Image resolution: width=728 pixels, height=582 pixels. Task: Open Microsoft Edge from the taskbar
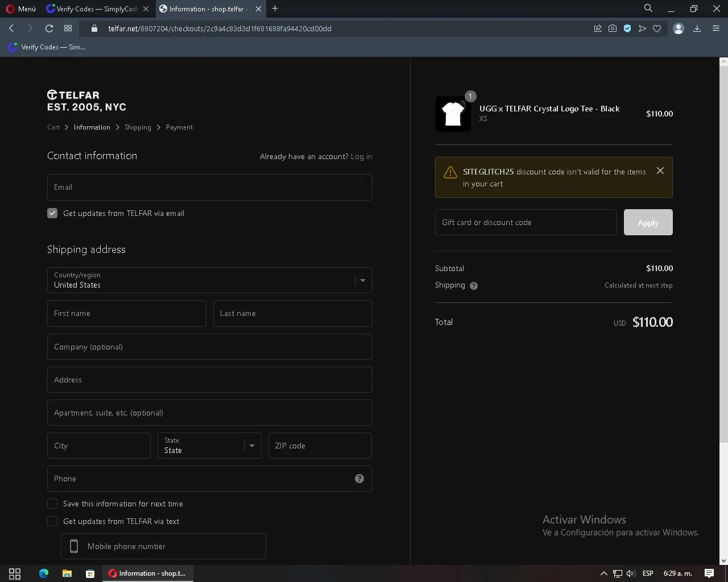(44, 573)
